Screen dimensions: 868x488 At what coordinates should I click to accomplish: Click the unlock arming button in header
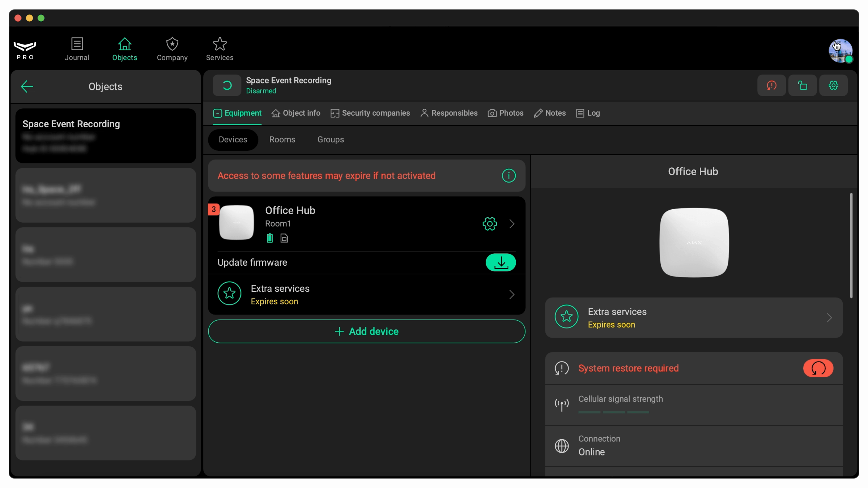[x=803, y=85]
